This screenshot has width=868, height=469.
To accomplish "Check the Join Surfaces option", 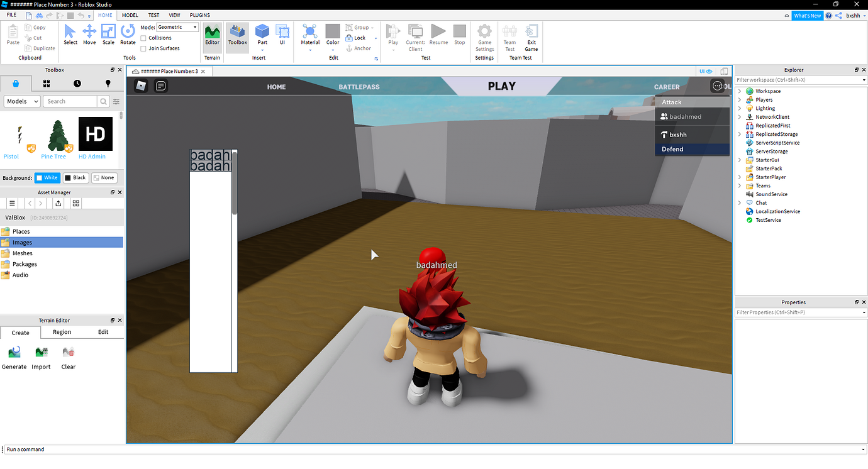I will pyautogui.click(x=144, y=47).
